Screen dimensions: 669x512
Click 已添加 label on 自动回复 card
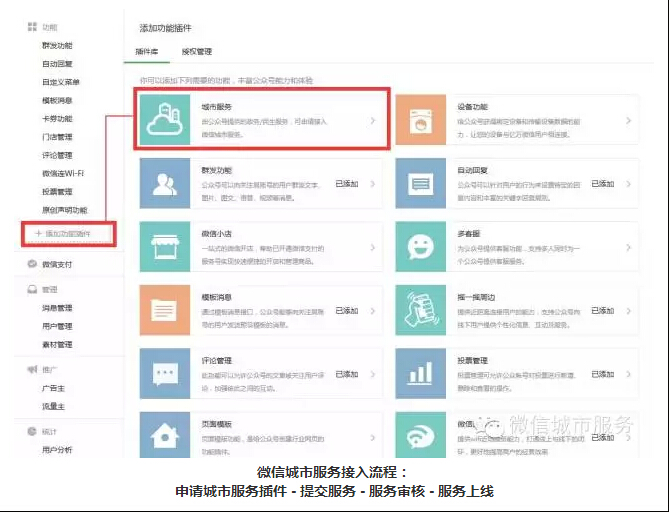click(603, 184)
